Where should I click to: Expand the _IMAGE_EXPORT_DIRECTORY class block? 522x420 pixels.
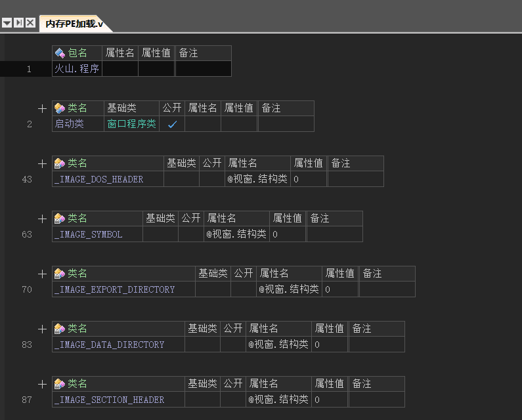click(x=42, y=274)
